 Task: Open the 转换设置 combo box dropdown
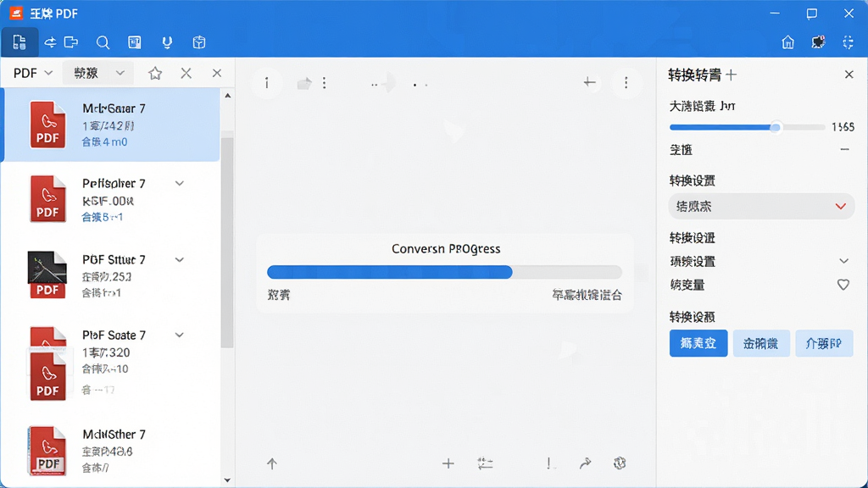coord(761,207)
